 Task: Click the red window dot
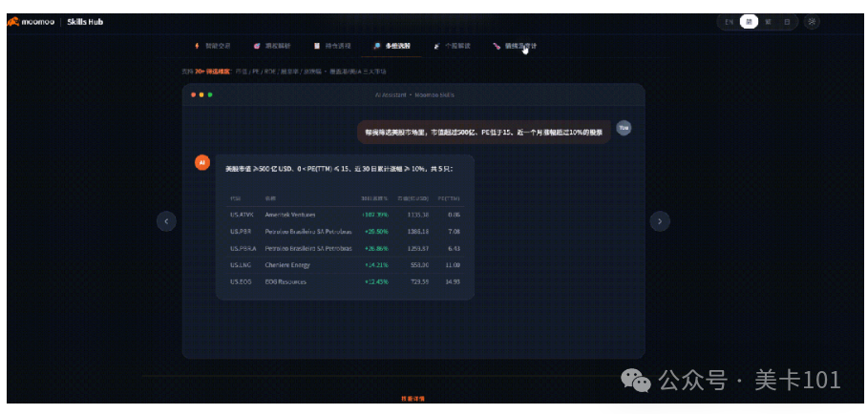pyautogui.click(x=193, y=95)
